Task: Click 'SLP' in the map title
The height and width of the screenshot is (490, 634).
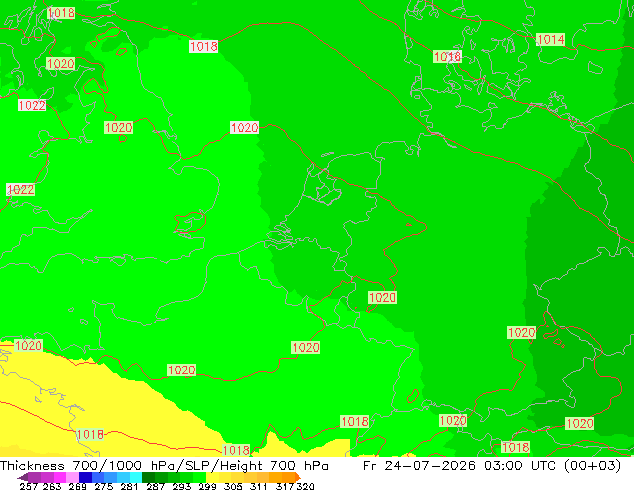Action: click(199, 466)
